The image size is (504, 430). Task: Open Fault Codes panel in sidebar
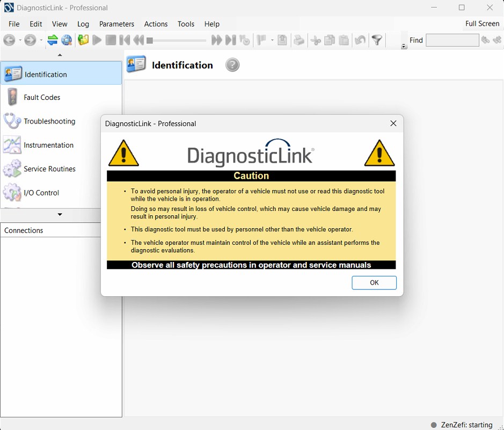tap(42, 98)
